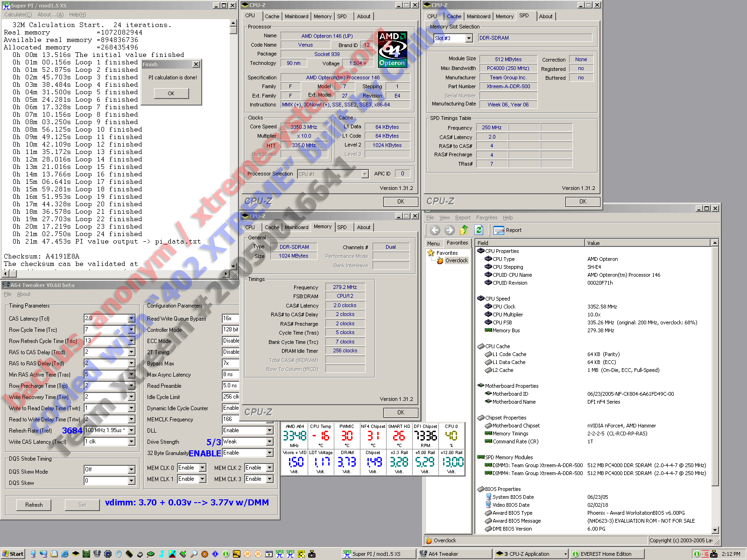Click the green checkmark icon in quick launch
Screen dimensions: 747x560
pos(183,554)
